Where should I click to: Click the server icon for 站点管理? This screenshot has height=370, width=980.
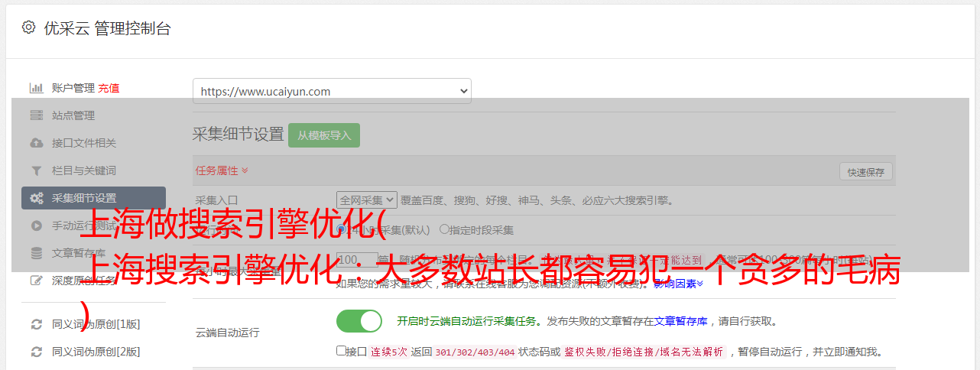pyautogui.click(x=36, y=115)
